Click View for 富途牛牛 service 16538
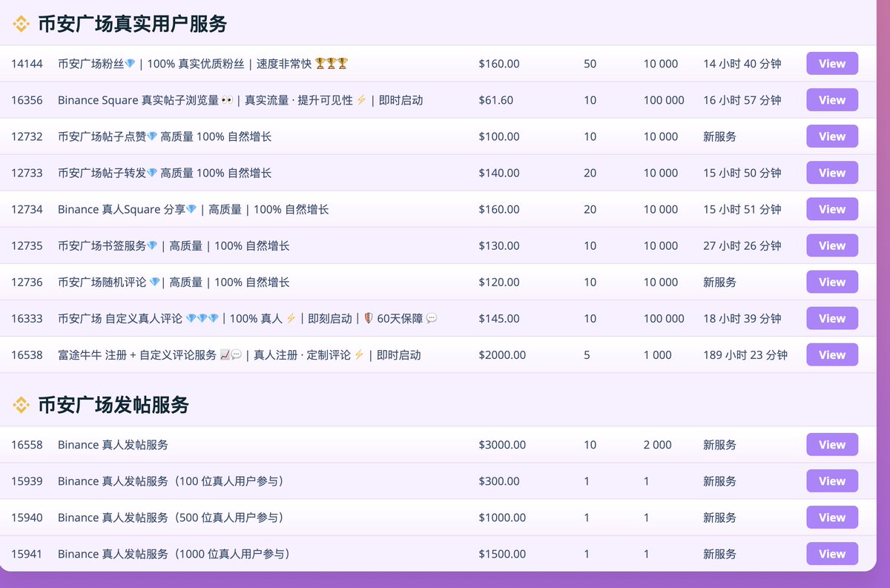Viewport: 890px width, 588px height. pos(832,354)
